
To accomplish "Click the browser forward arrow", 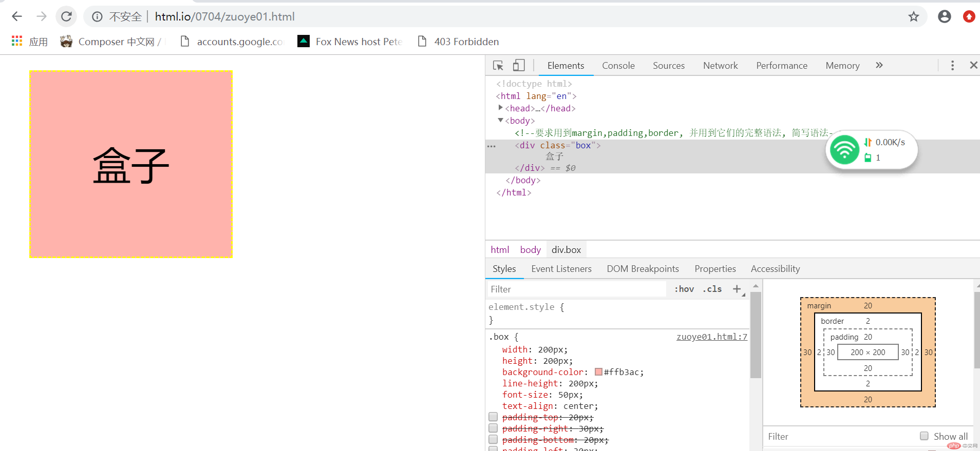I will tap(42, 16).
